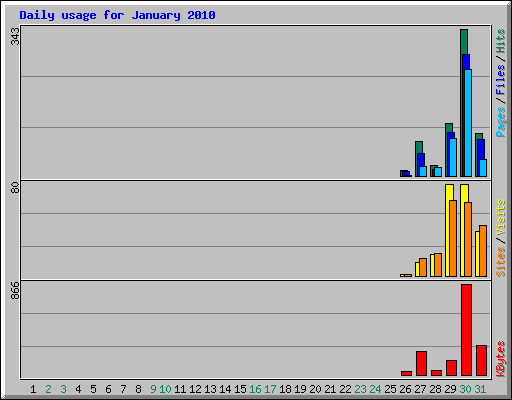Click the red KBytes bar for day 31
This screenshot has height=400, width=512.
pyautogui.click(x=481, y=360)
